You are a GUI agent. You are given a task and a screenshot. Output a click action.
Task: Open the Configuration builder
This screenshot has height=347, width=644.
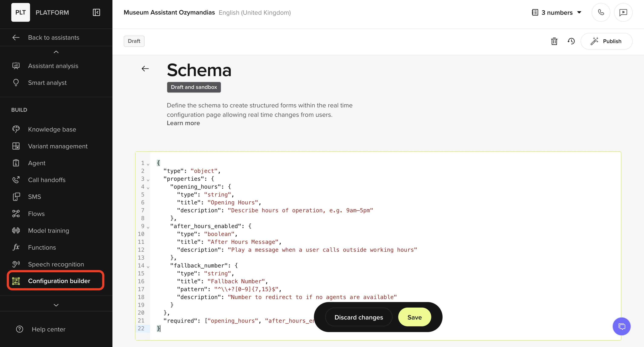pos(59,281)
